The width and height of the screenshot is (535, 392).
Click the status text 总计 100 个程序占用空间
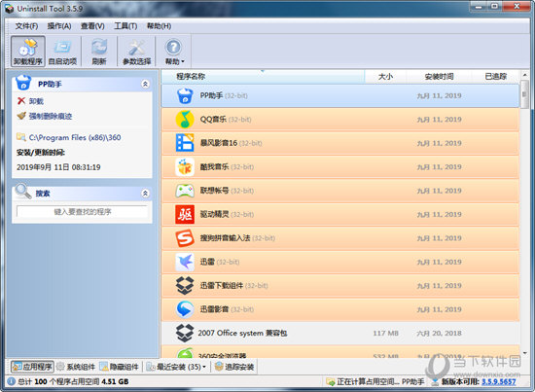58,381
